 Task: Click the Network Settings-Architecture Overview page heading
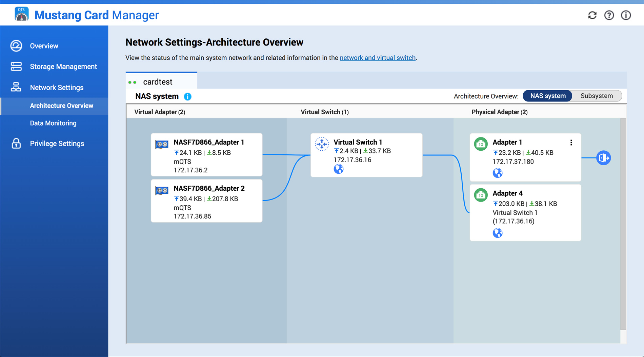[x=214, y=42]
